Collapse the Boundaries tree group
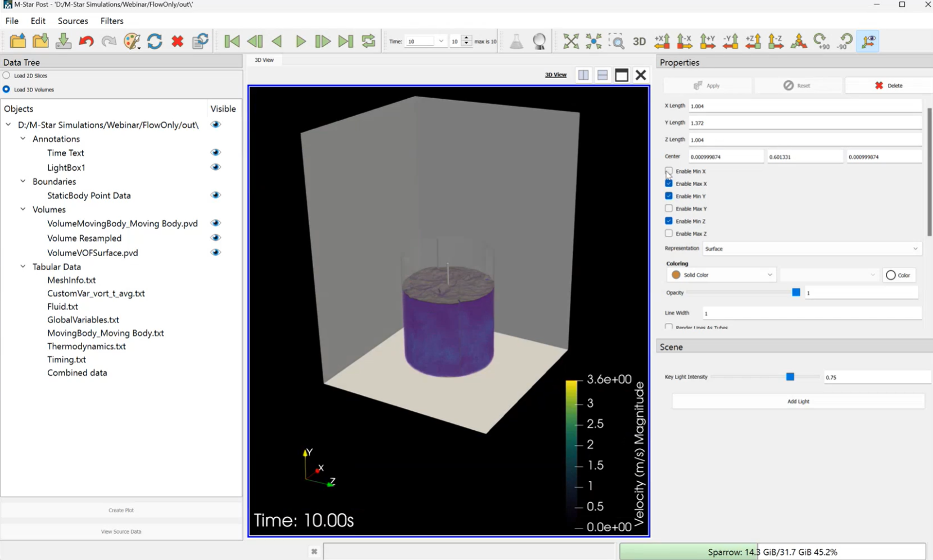The width and height of the screenshot is (933, 560). 23,181
